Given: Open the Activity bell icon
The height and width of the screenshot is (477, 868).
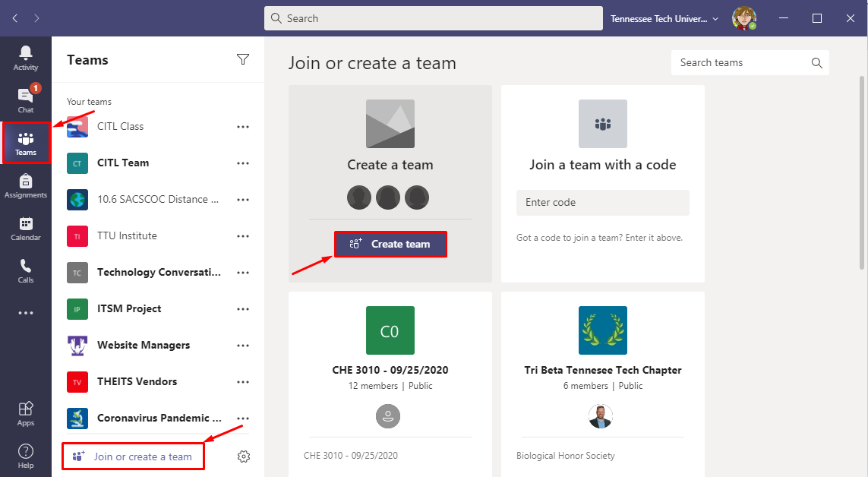Looking at the screenshot, I should click(x=26, y=58).
